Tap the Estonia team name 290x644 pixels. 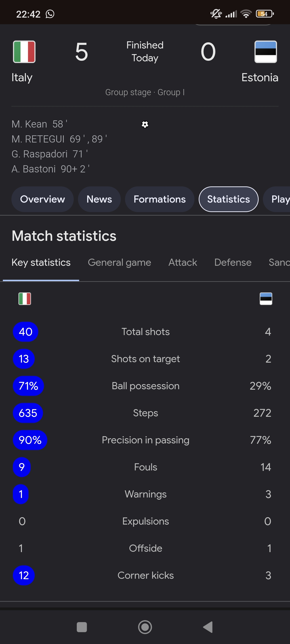click(x=260, y=77)
